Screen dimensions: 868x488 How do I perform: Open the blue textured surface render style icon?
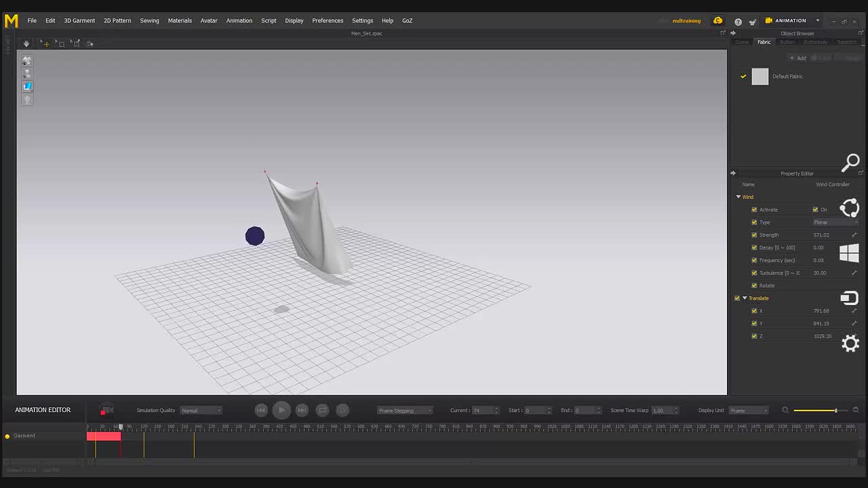coord(27,86)
